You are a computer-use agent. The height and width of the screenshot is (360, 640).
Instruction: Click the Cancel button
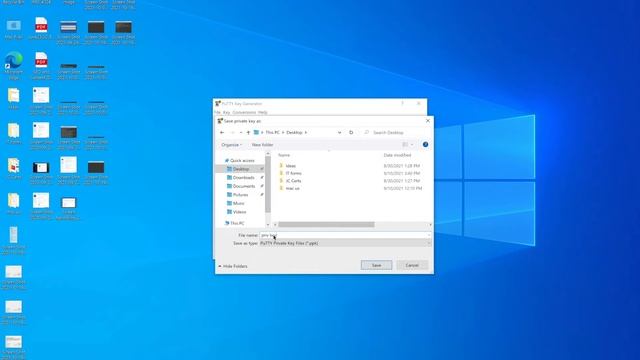[x=412, y=265]
